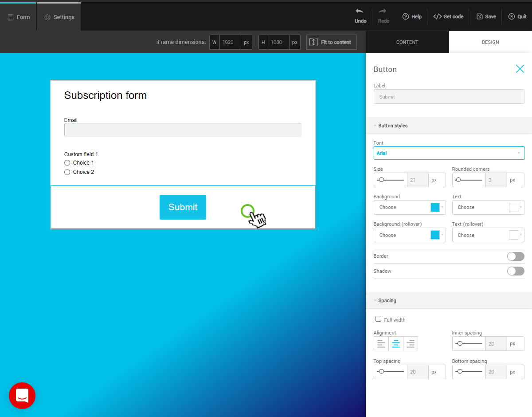
Task: Align the button to the right
Action: coord(411,344)
